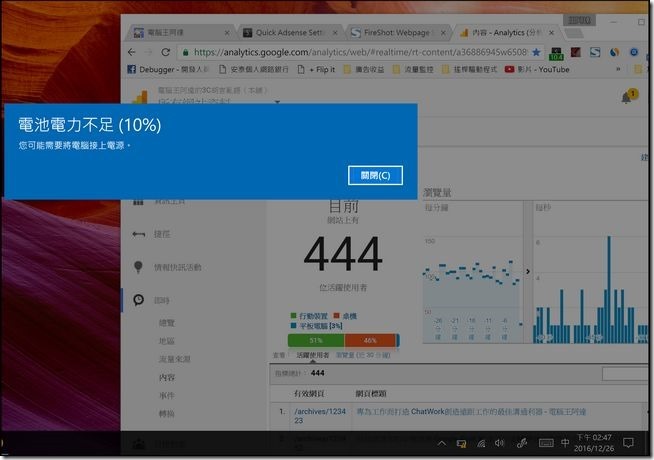Open the 流量監控 bookmark folder
The image size is (654, 460).
tap(413, 69)
